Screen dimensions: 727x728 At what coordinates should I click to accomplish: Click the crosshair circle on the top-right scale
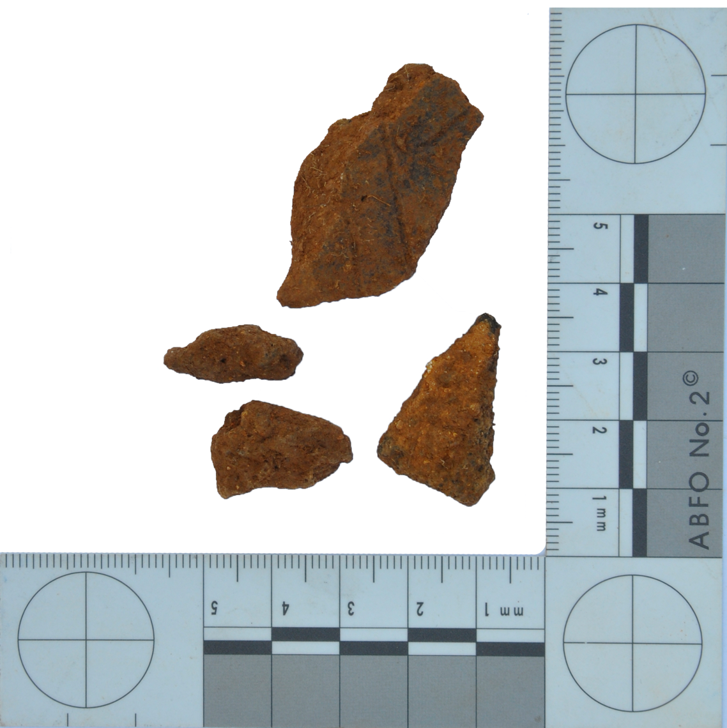pos(635,95)
